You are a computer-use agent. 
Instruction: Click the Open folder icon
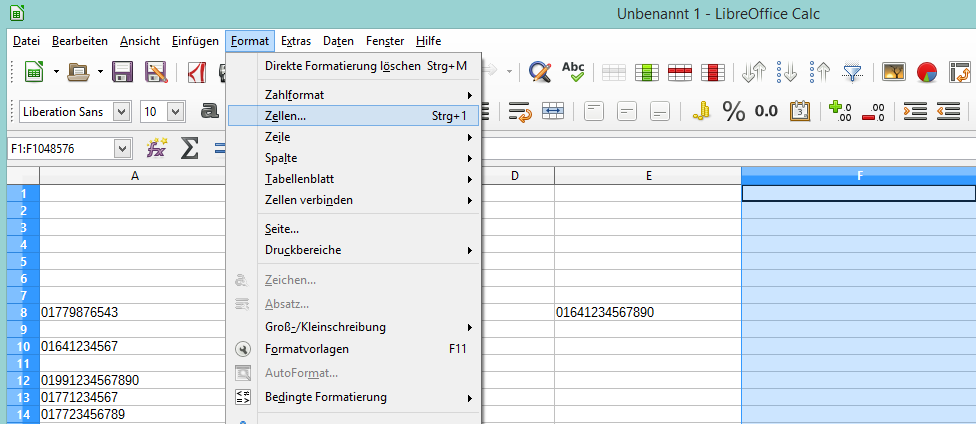78,72
